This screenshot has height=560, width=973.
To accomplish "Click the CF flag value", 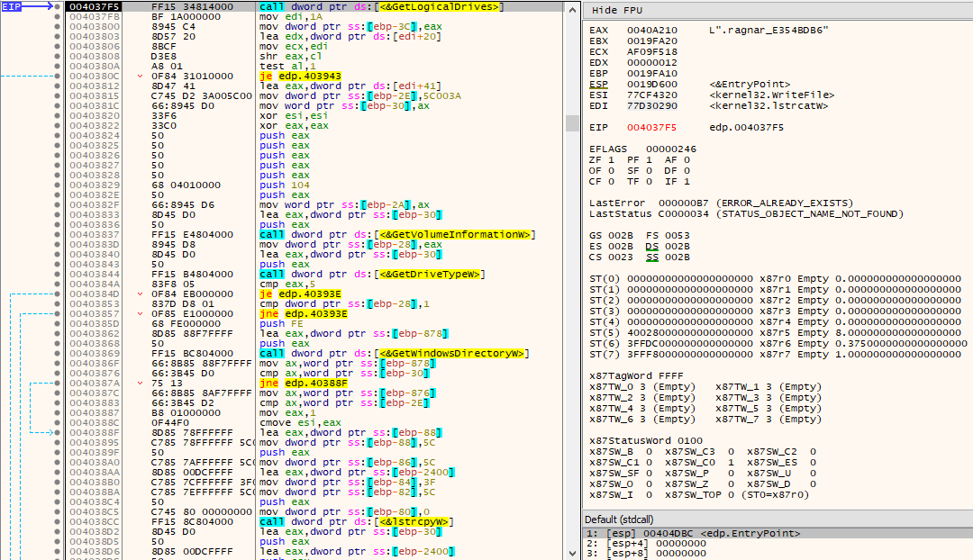I will click(x=612, y=182).
